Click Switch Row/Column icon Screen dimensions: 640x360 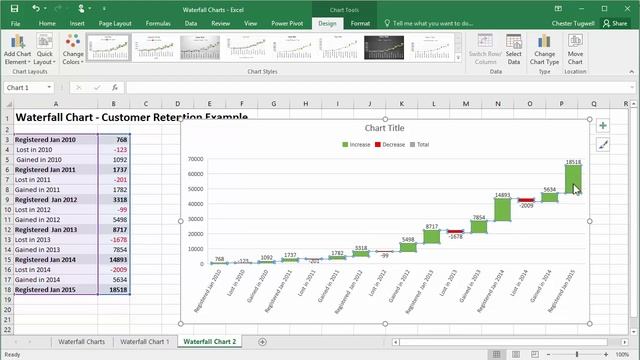[485, 49]
